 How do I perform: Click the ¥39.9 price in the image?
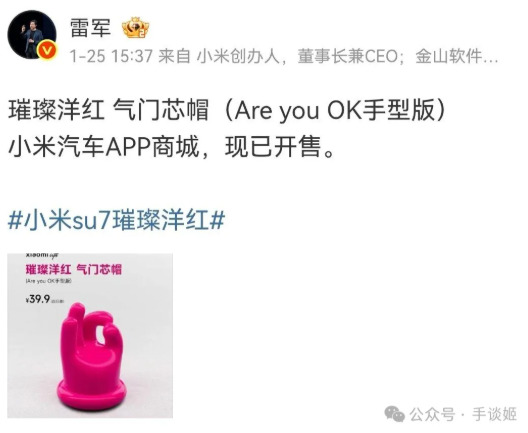point(38,299)
